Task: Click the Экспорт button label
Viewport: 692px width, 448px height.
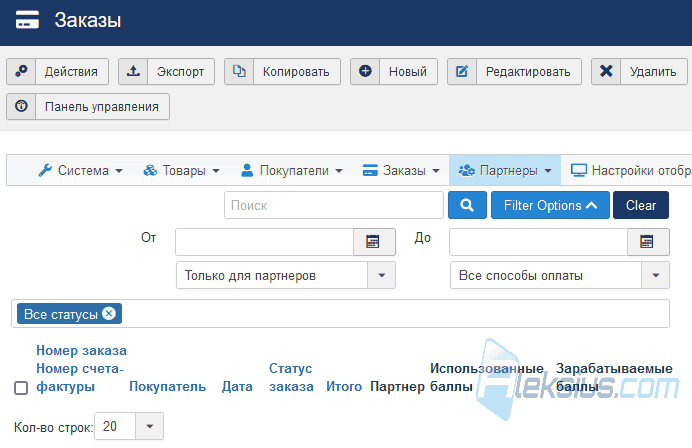Action: (181, 72)
